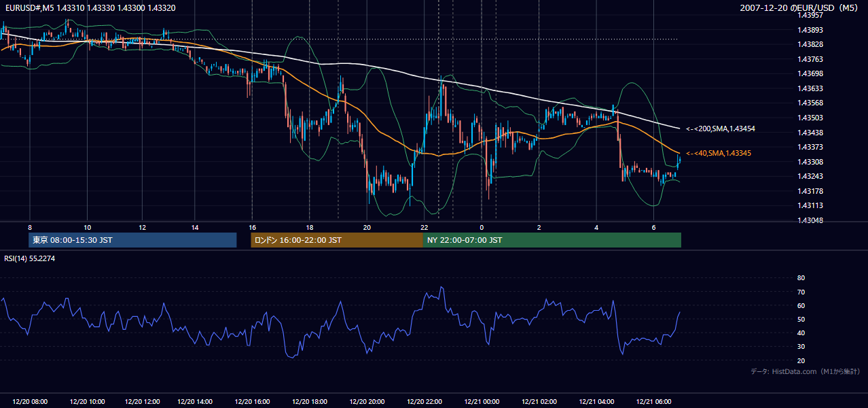Viewport: 868px width, 408px height.
Task: Click price axis label 1.43438
Action: (810, 133)
